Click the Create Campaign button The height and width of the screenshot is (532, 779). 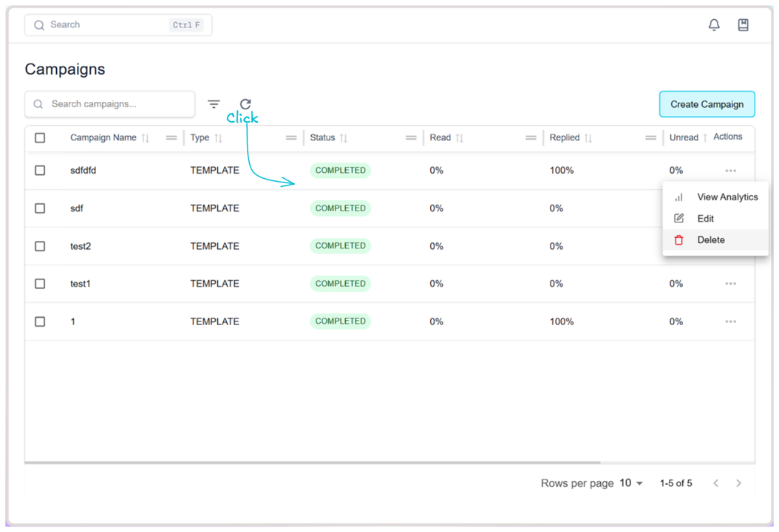(707, 104)
